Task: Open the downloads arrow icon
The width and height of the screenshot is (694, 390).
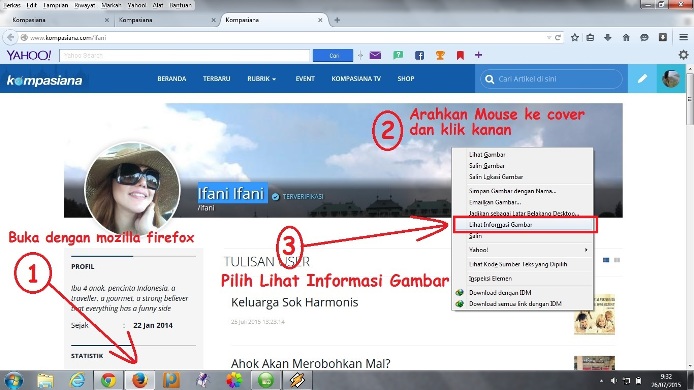Action: (608, 38)
